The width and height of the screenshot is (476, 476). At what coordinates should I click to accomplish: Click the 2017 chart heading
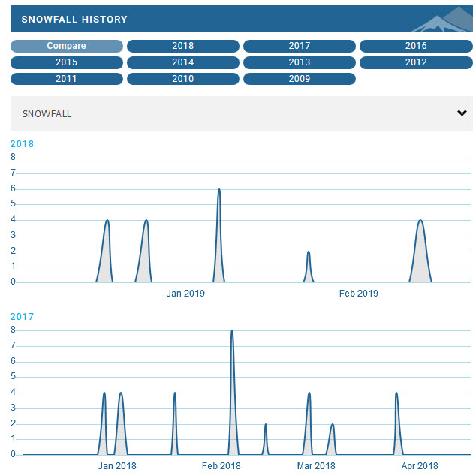[x=22, y=317]
